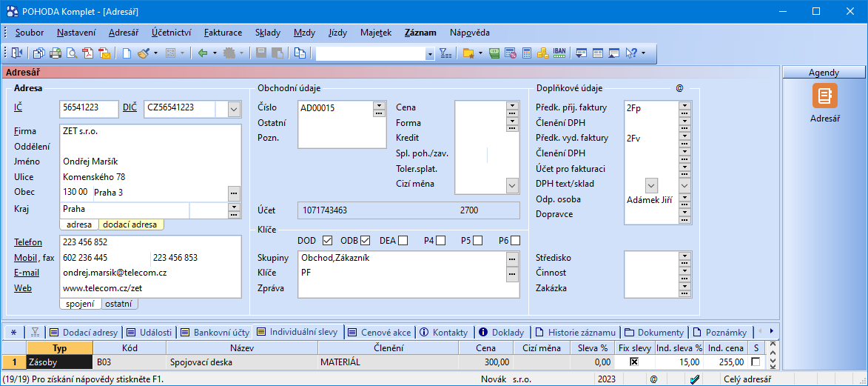The width and height of the screenshot is (868, 386).
Task: Click the panel down-arrow layout icon
Action: 581,53
